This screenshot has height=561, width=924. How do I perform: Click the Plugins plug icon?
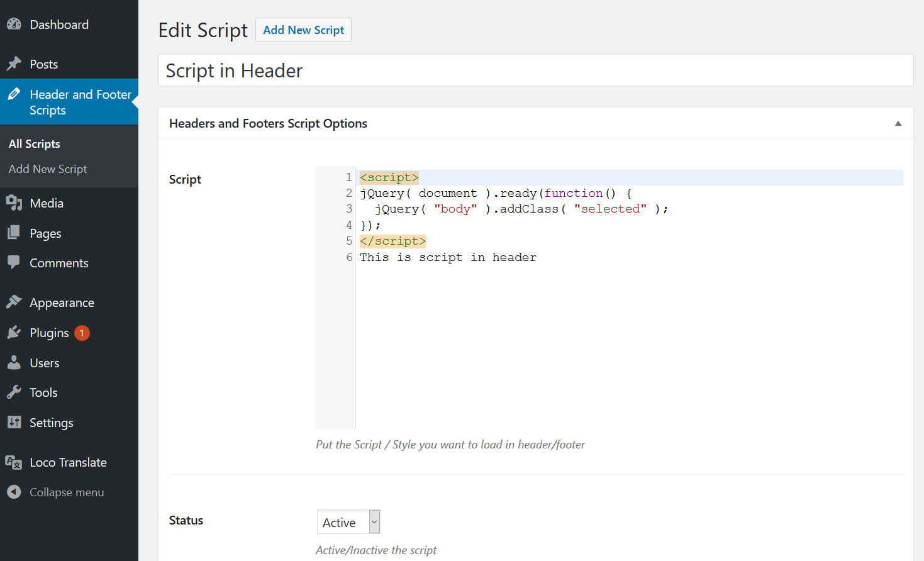pyautogui.click(x=14, y=333)
